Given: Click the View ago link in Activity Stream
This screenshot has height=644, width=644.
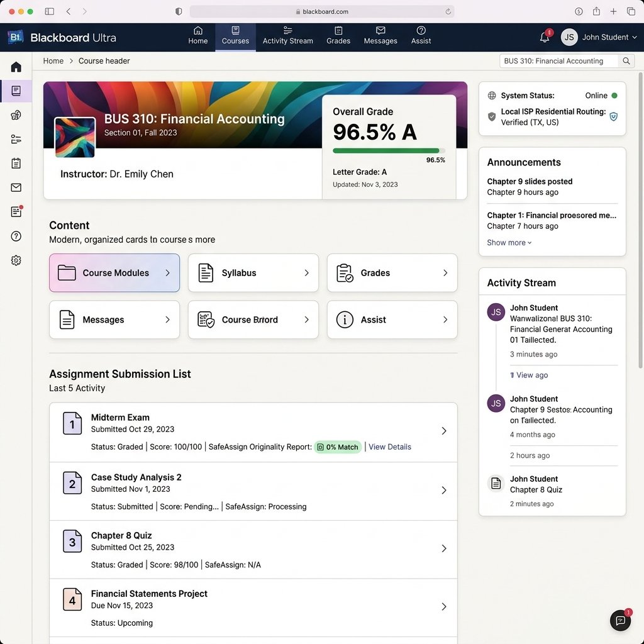Looking at the screenshot, I should 529,375.
